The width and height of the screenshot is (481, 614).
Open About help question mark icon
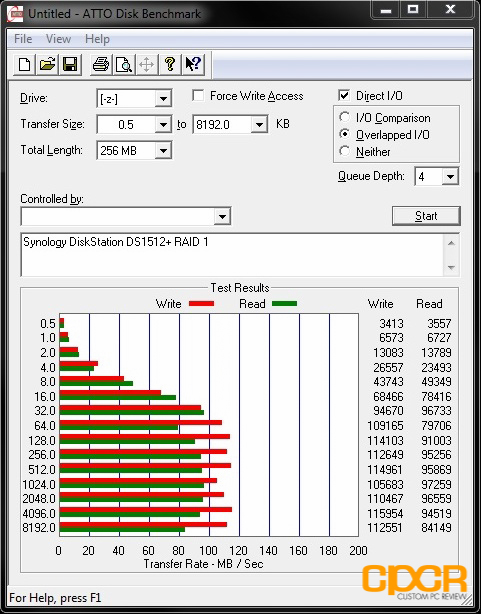170,64
